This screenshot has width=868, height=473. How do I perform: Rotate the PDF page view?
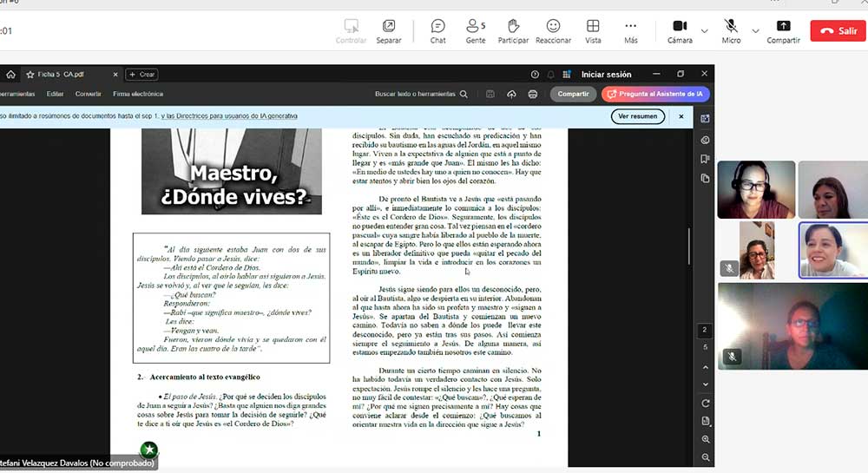[x=706, y=403]
